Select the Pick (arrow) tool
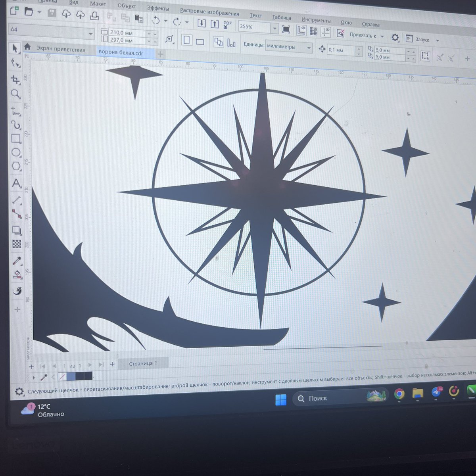Image resolution: width=476 pixels, height=476 pixels. (x=15, y=48)
